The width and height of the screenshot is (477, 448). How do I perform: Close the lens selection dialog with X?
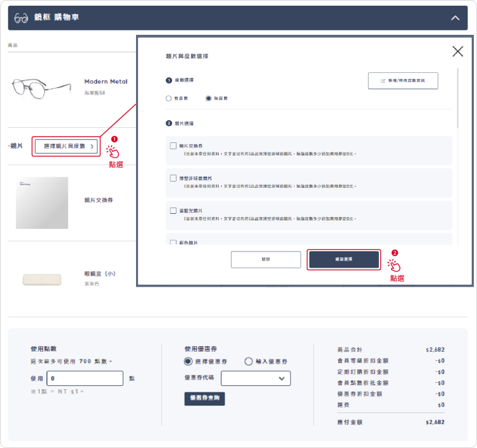(x=457, y=51)
